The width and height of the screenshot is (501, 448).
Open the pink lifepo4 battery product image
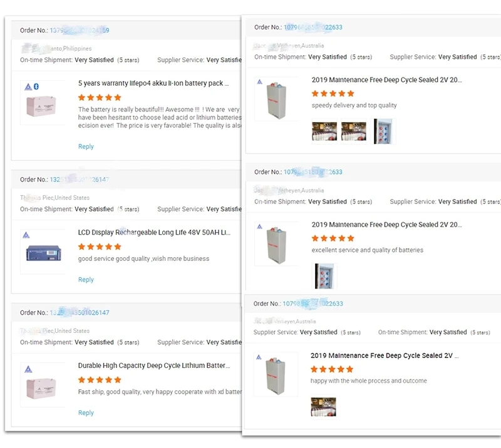43,103
